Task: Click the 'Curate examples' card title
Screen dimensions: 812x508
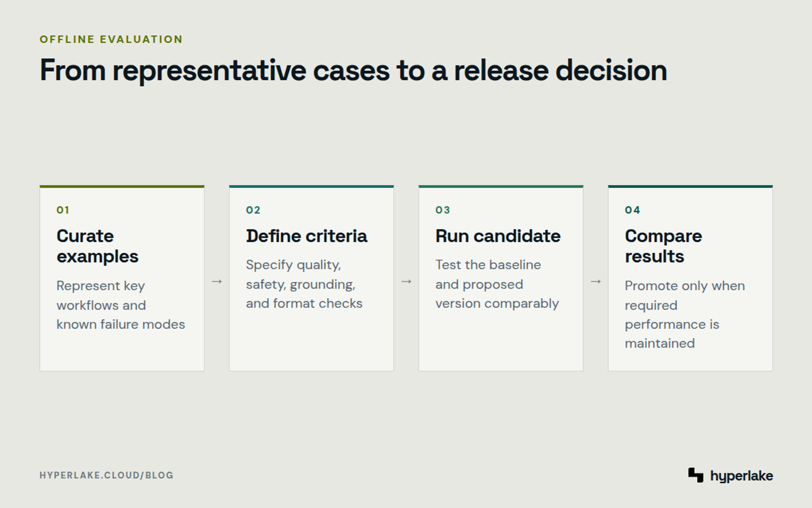Action: (x=97, y=246)
